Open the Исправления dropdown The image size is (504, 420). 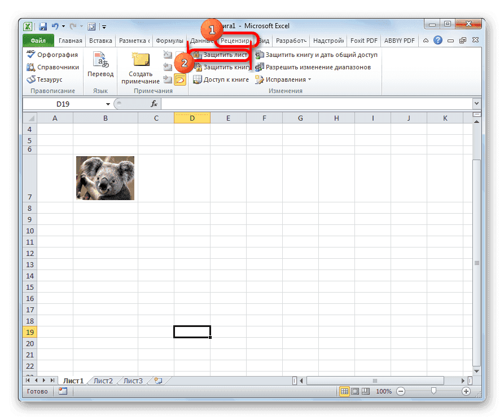[286, 79]
